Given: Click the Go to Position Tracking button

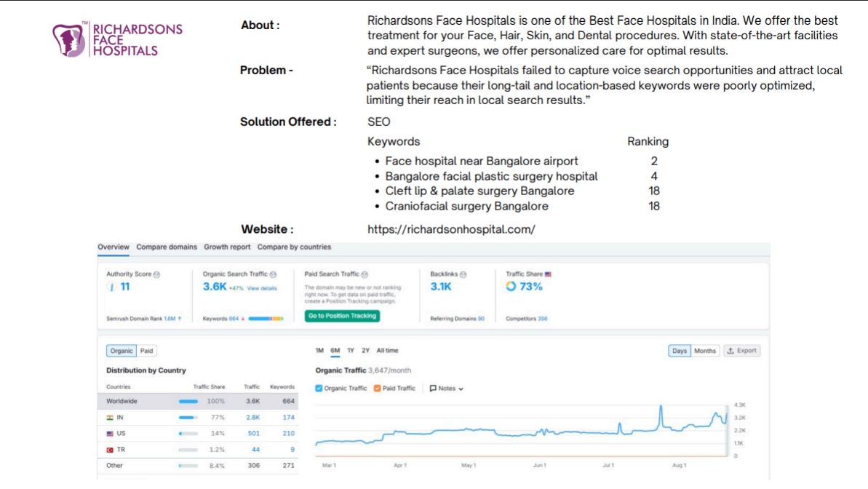Looking at the screenshot, I should [x=342, y=316].
